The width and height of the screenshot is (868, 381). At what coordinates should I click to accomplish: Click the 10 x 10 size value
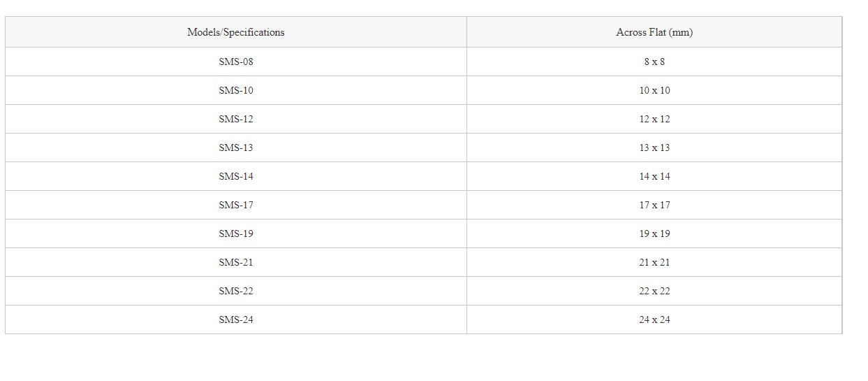pyautogui.click(x=654, y=90)
